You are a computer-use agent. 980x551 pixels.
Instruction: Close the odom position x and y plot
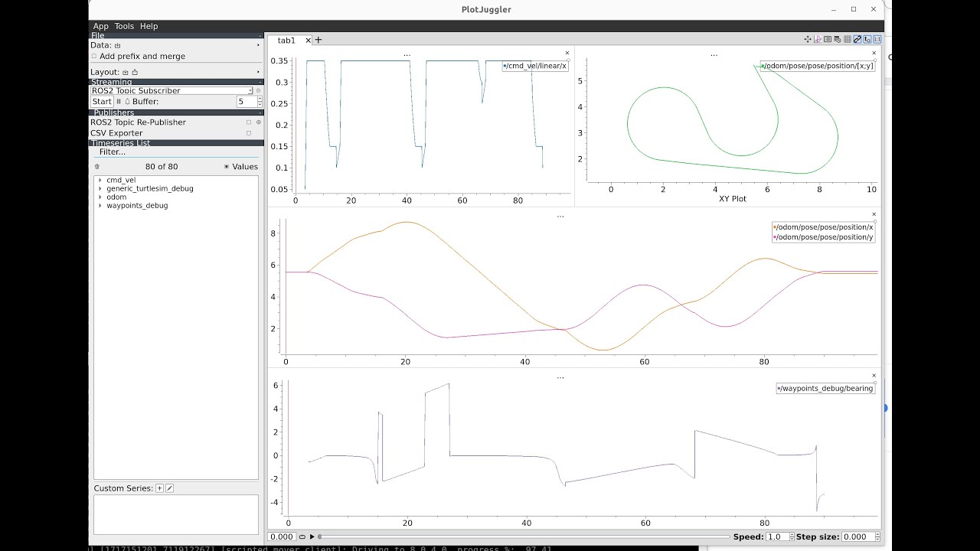[x=874, y=215]
